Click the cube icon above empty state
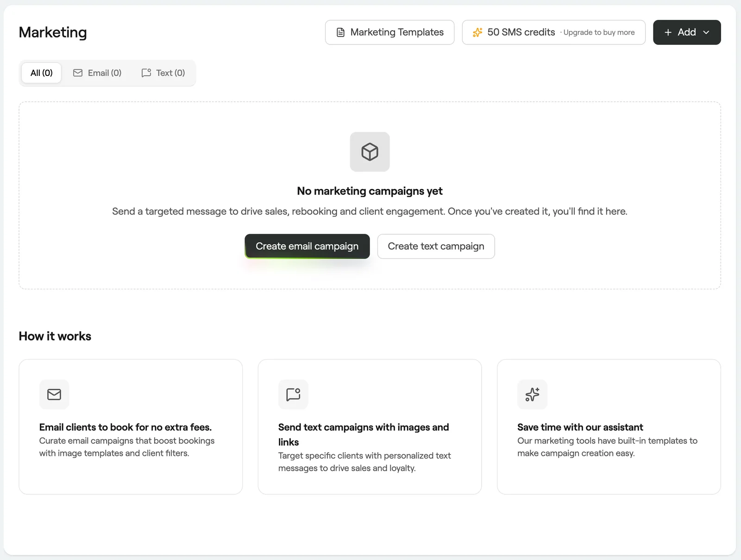741x560 pixels. [370, 152]
